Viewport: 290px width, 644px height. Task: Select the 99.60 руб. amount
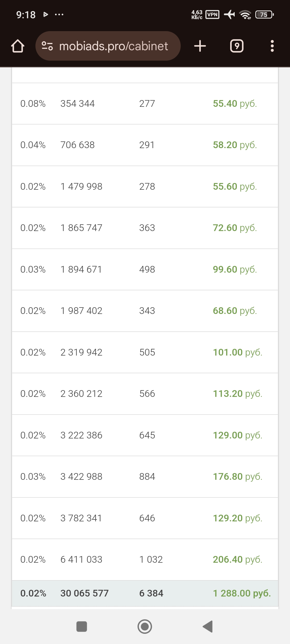point(235,269)
